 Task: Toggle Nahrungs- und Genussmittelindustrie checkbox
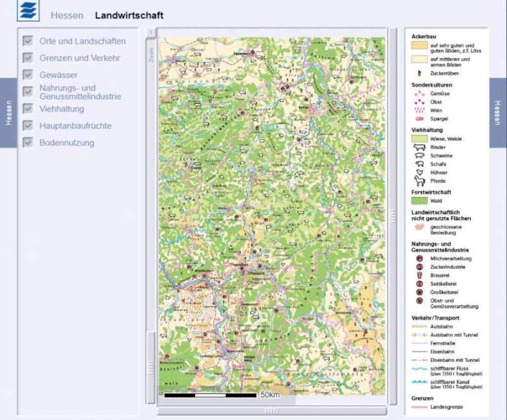(28, 91)
